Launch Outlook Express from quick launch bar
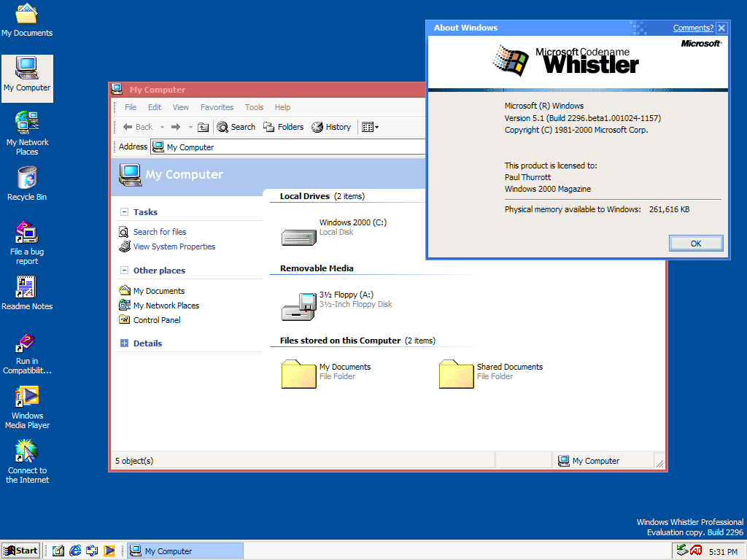Screen dimensions: 747x560 [90, 551]
